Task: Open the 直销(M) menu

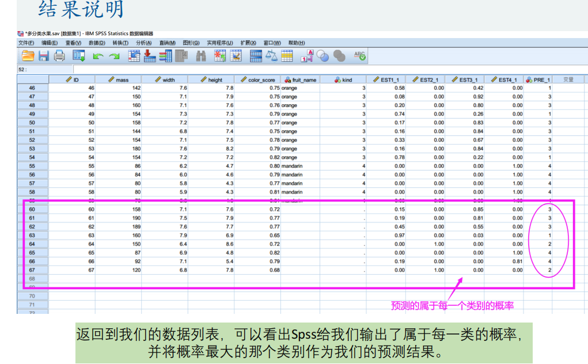Action: tap(167, 43)
